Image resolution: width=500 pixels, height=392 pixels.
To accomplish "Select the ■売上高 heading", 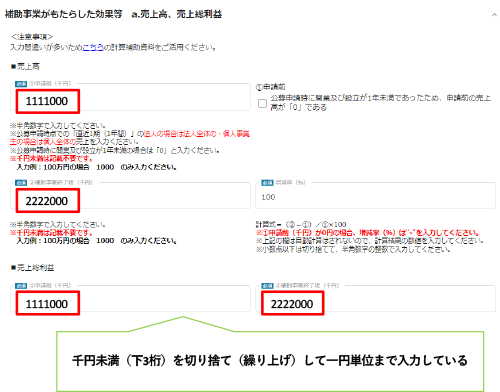I will pyautogui.click(x=25, y=67).
